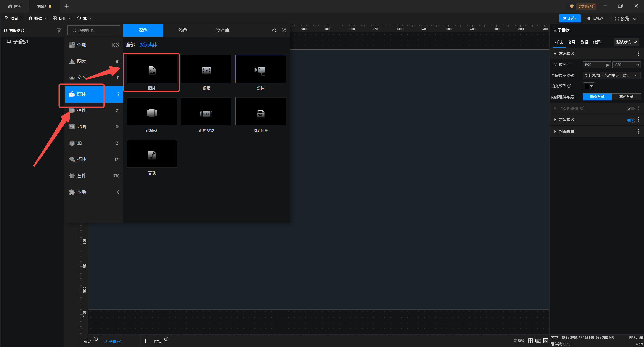Open the 填充颜色 color swatch
Image resolution: width=644 pixels, height=347 pixels.
coord(589,86)
